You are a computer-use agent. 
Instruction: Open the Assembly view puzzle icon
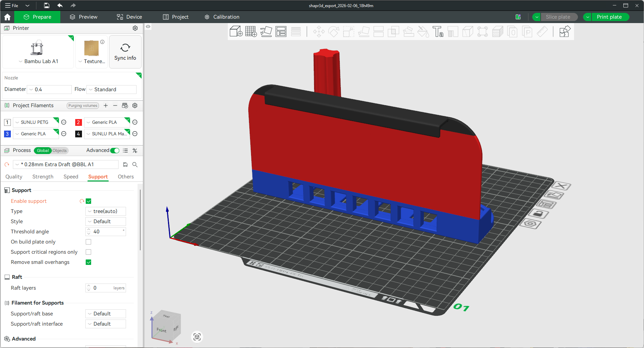pyautogui.click(x=565, y=32)
